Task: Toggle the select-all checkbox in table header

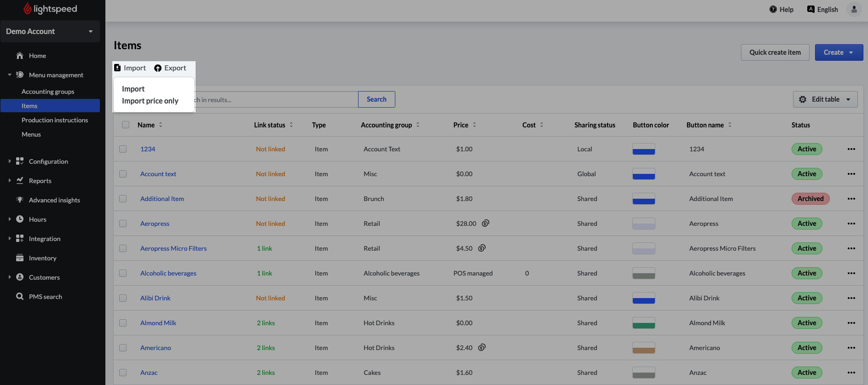Action: click(x=126, y=125)
